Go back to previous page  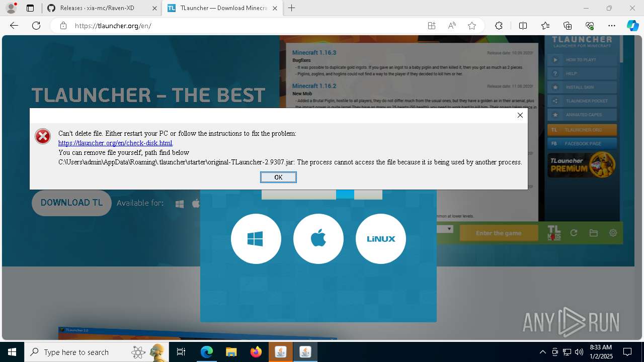pyautogui.click(x=14, y=26)
